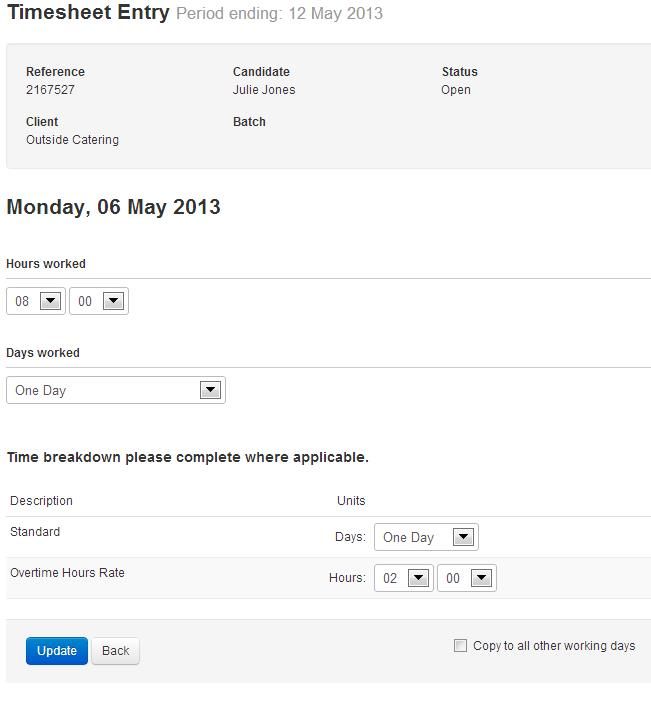Select the 08 value in Hours worked
Viewport: 651px width, 707px height.
coord(22,301)
